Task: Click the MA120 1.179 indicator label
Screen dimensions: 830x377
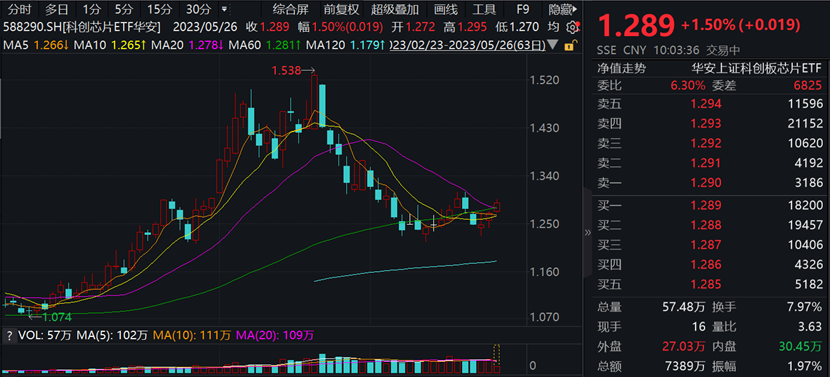Action: tap(346, 46)
